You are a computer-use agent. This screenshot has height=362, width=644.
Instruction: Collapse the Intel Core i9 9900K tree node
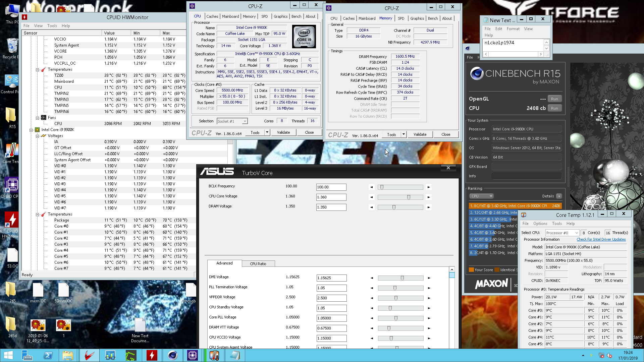31,130
